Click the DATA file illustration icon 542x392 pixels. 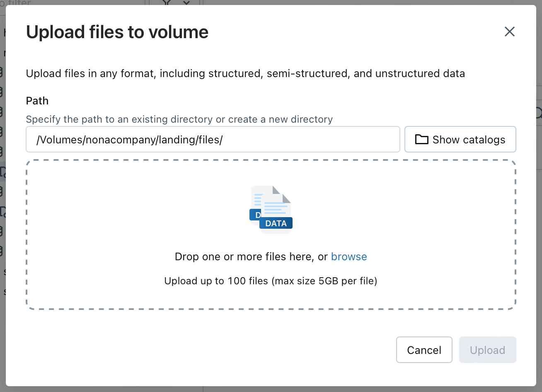click(271, 209)
